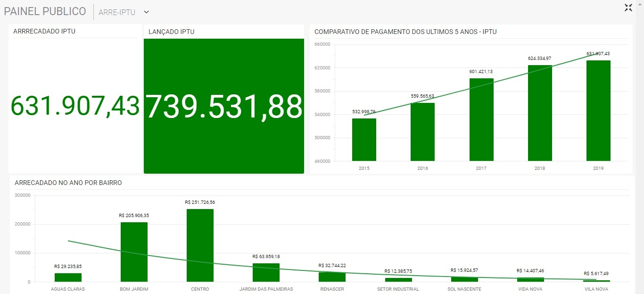Click the AGUAS CLARAS bar

[68, 277]
